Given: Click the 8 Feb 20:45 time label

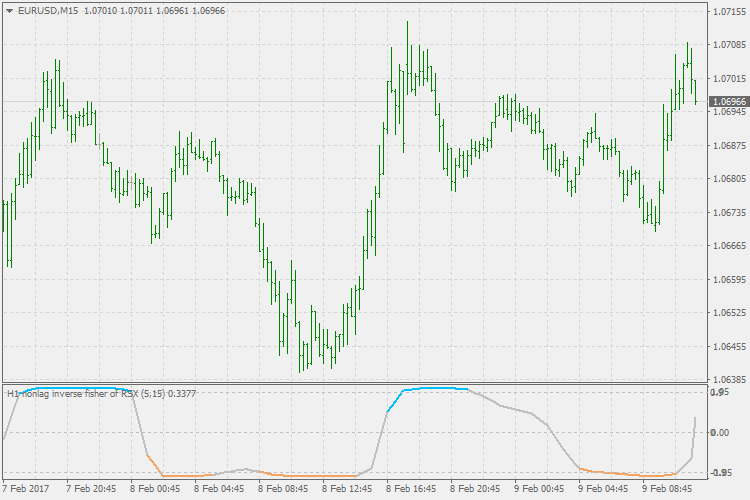Looking at the screenshot, I should [475, 489].
